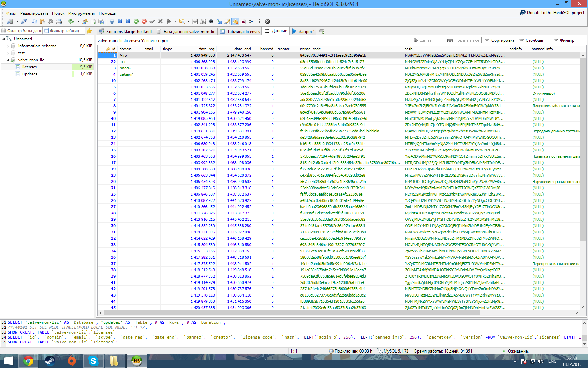Image resolution: width=588 pixels, height=368 pixels.
Task: Click the load SQL file folder icon
Action: coord(182,21)
